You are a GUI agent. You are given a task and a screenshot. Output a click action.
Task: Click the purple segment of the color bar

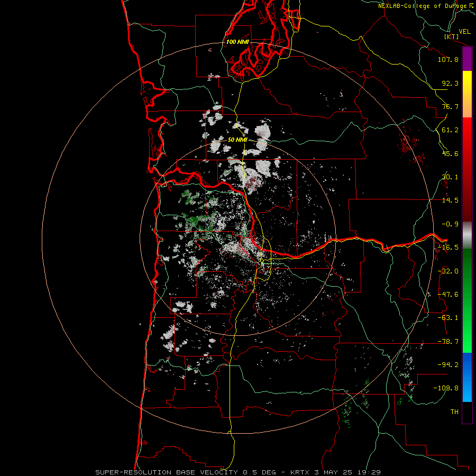point(467,59)
